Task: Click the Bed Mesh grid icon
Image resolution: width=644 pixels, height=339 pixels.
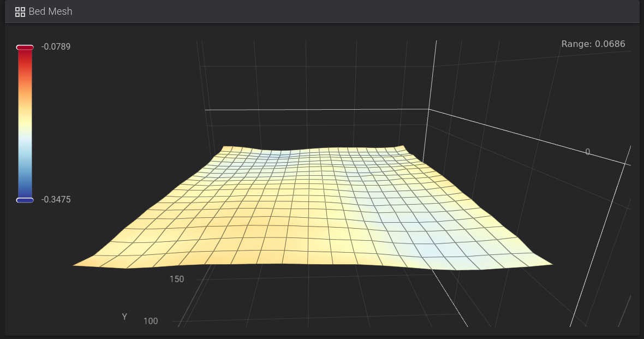Action: 20,11
